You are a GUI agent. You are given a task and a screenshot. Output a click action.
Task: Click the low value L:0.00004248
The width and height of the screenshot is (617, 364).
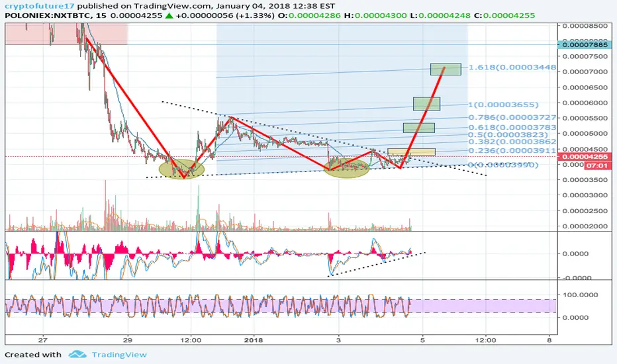click(x=440, y=16)
